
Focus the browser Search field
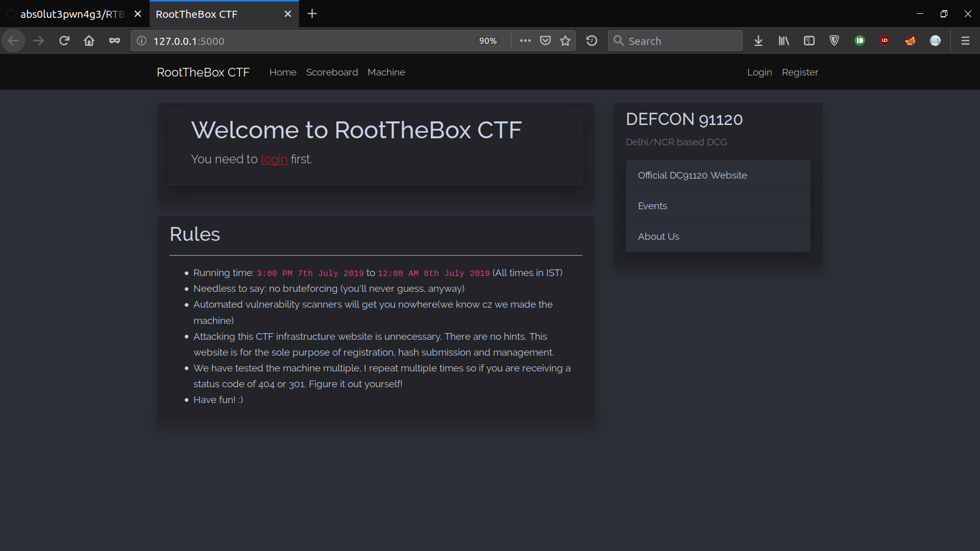(x=681, y=41)
